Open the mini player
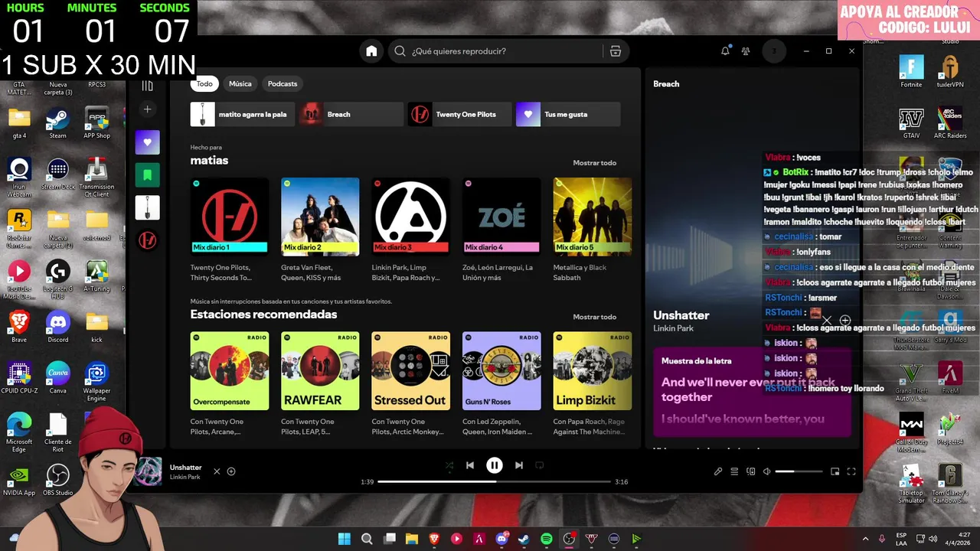The width and height of the screenshot is (980, 551). [x=835, y=471]
